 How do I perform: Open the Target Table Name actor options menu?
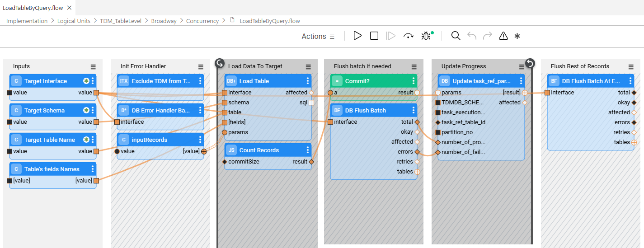coord(93,140)
